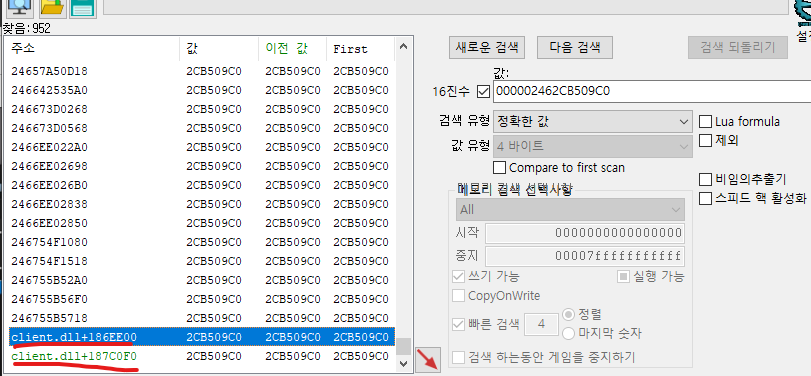Click the 다음 검색 button

pos(575,48)
